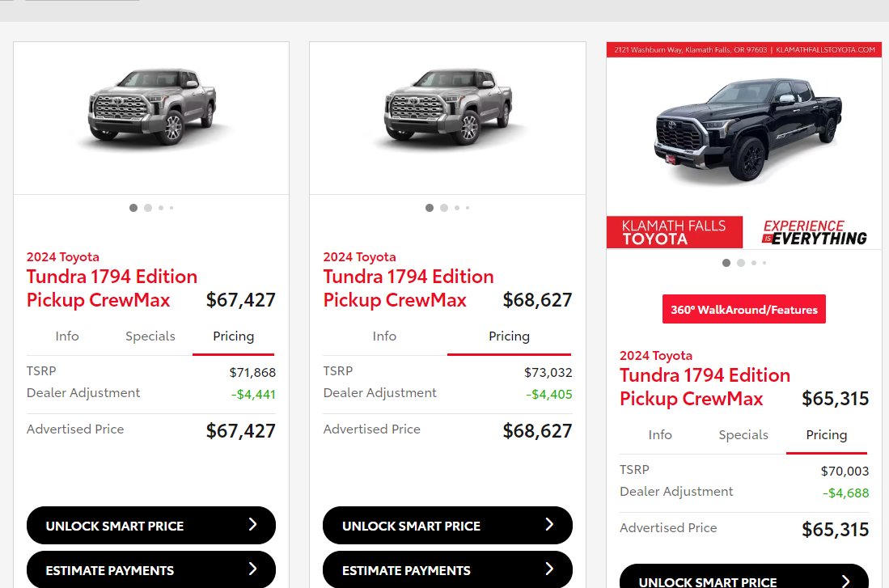Open the Specials tab on the $67,427 card
889x588 pixels.
(150, 336)
